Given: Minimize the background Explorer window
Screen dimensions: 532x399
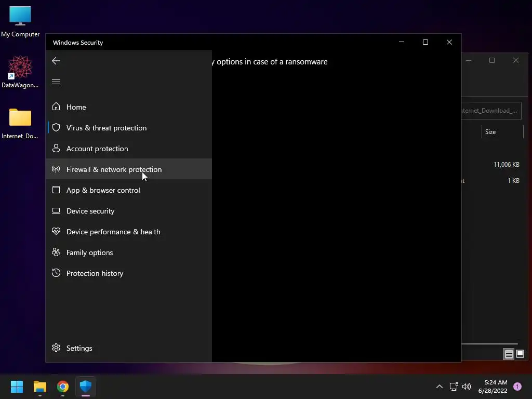Looking at the screenshot, I should (x=469, y=60).
